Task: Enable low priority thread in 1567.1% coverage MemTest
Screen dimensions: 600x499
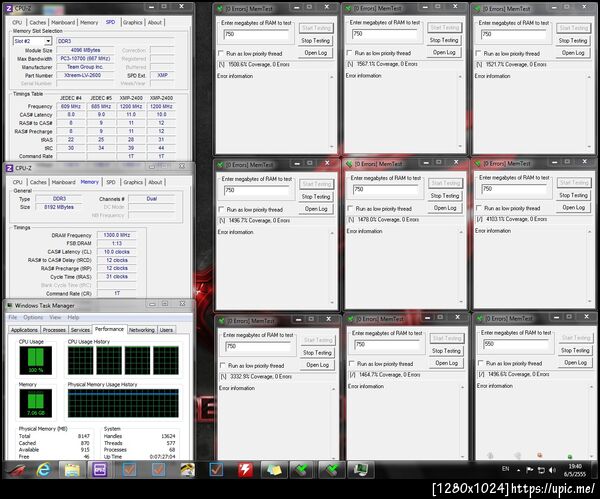Action: tap(349, 53)
